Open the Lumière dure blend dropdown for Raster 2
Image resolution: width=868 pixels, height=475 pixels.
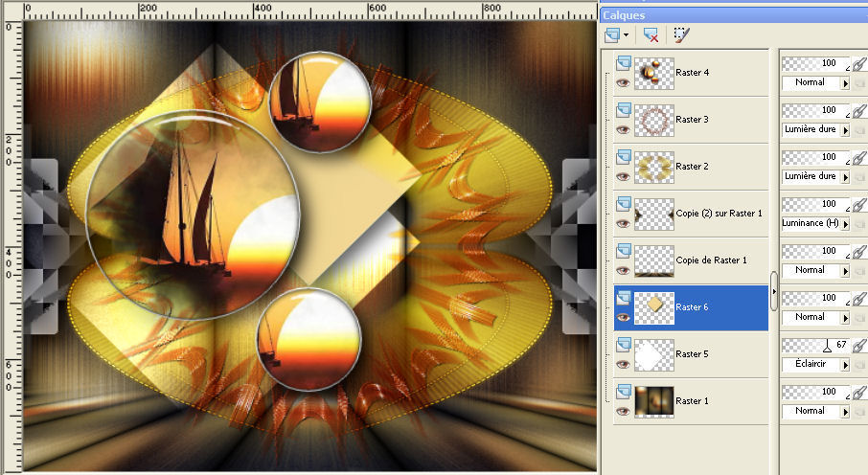pos(845,178)
